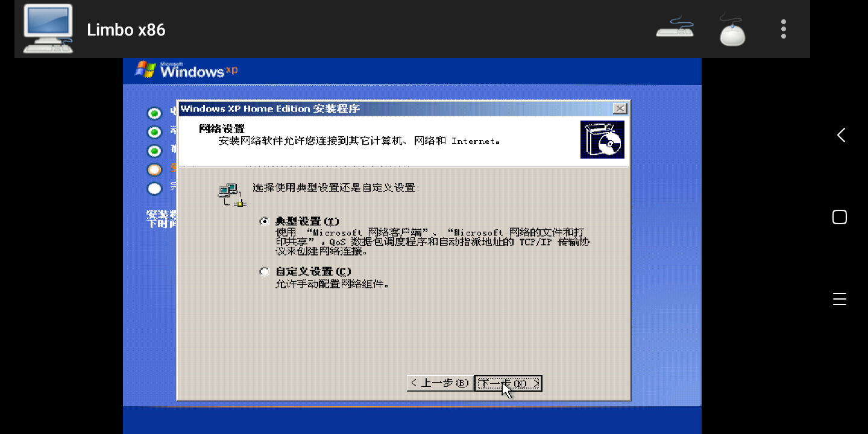Click the second green setup step indicator
The width and height of the screenshot is (868, 434).
(x=155, y=131)
